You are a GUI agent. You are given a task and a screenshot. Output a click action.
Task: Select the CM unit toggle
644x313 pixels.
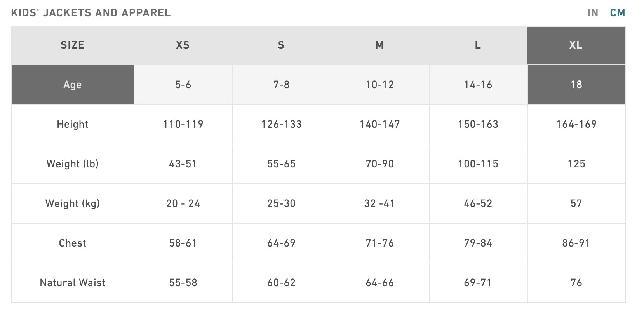618,13
